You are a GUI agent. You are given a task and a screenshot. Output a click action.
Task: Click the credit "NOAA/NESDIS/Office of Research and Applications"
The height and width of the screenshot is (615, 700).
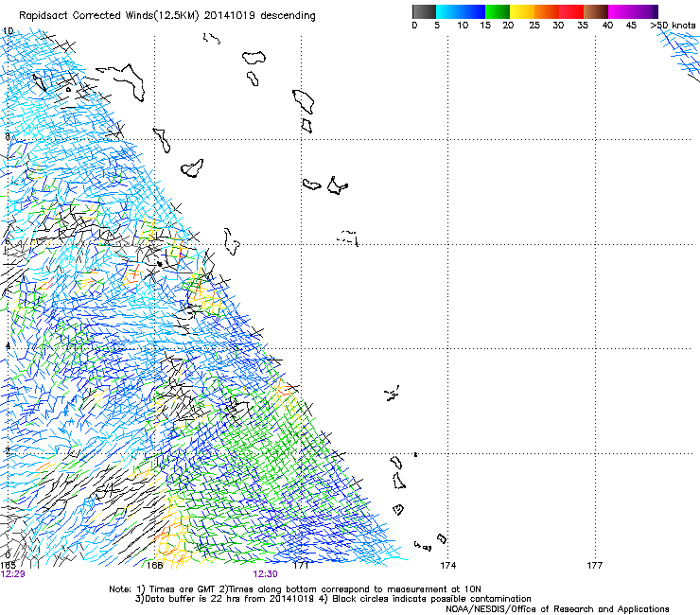coord(557,609)
